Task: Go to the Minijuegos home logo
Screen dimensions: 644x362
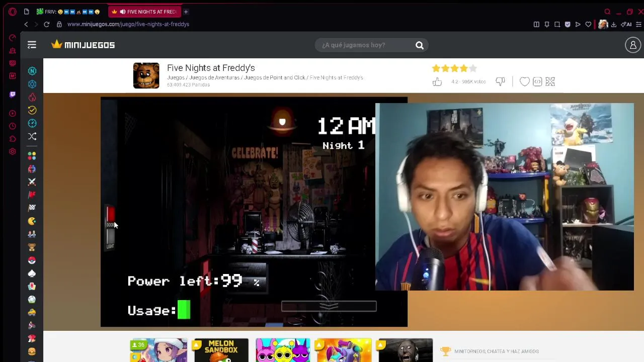Action: (83, 45)
